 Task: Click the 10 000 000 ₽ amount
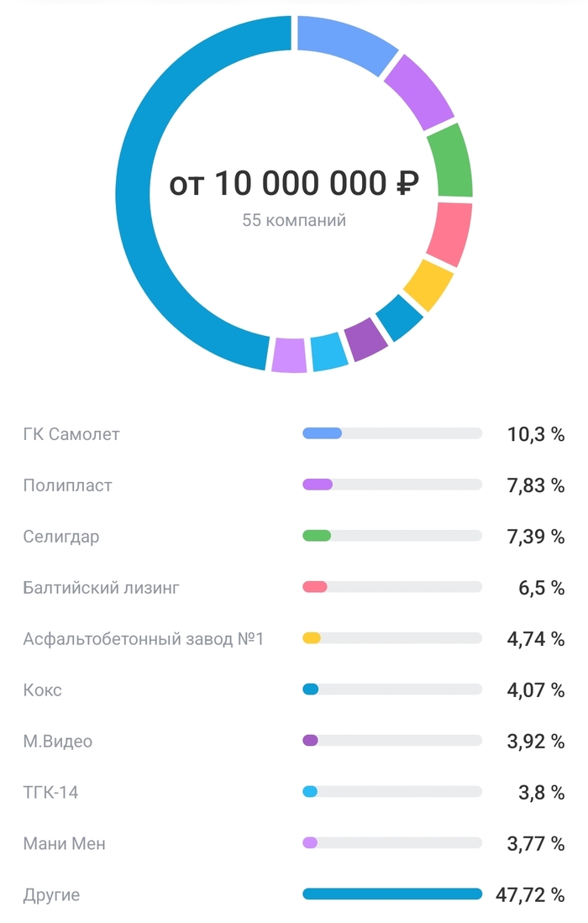pyautogui.click(x=315, y=184)
